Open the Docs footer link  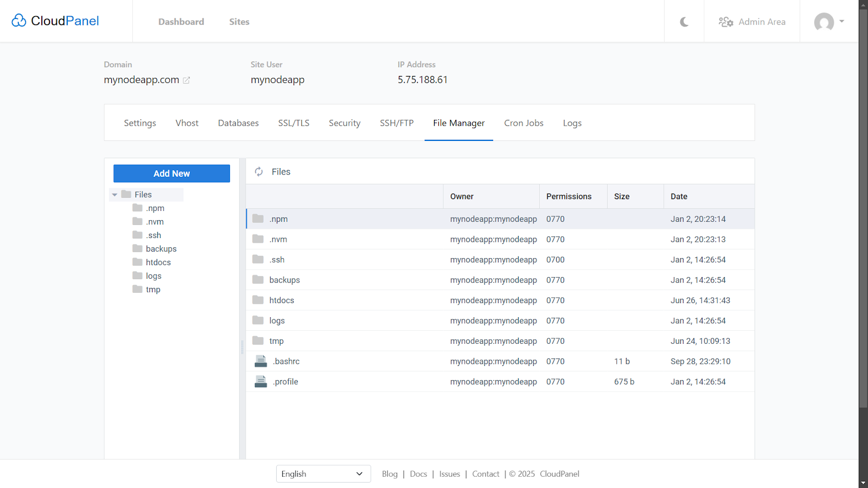418,474
